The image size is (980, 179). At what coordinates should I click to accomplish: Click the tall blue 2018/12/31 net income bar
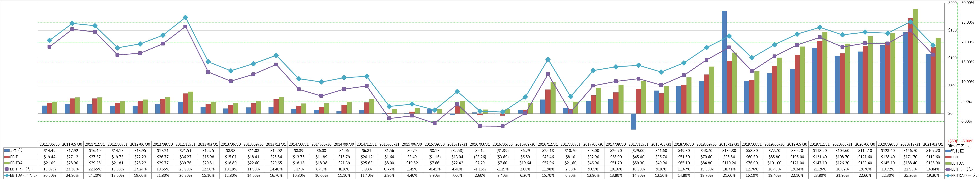pyautogui.click(x=724, y=62)
